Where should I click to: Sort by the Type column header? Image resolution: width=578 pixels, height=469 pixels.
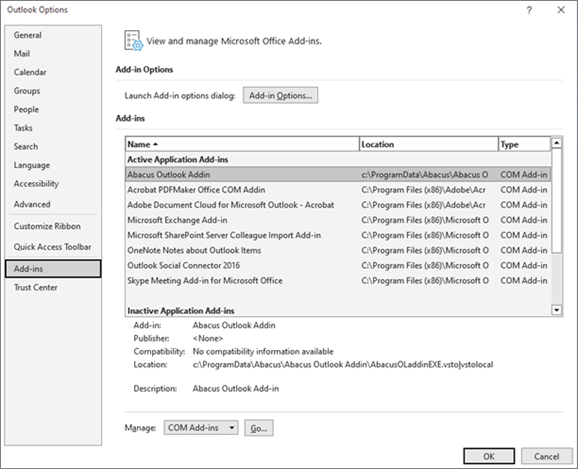(525, 145)
